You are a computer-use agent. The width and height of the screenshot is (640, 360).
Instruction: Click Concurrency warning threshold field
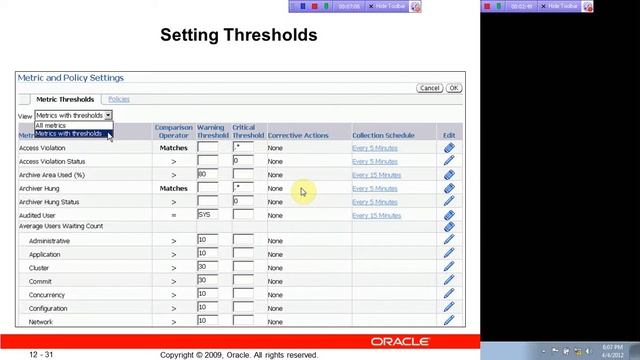pos(208,293)
